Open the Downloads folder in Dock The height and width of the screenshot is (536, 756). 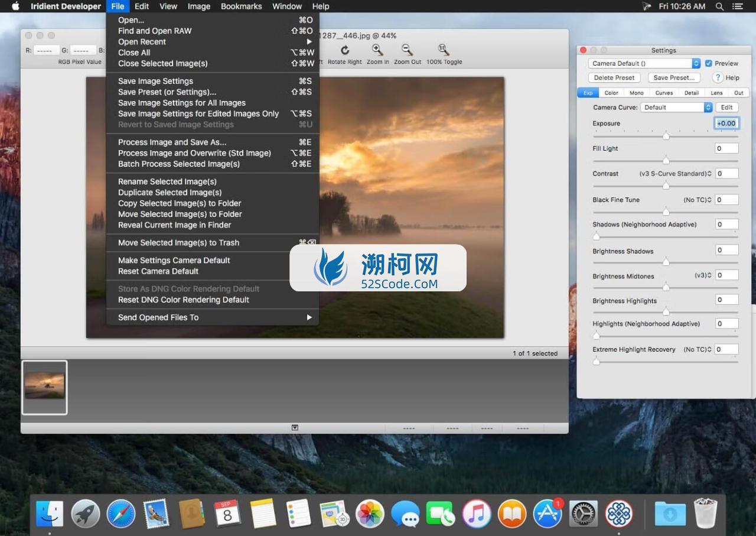point(670,513)
